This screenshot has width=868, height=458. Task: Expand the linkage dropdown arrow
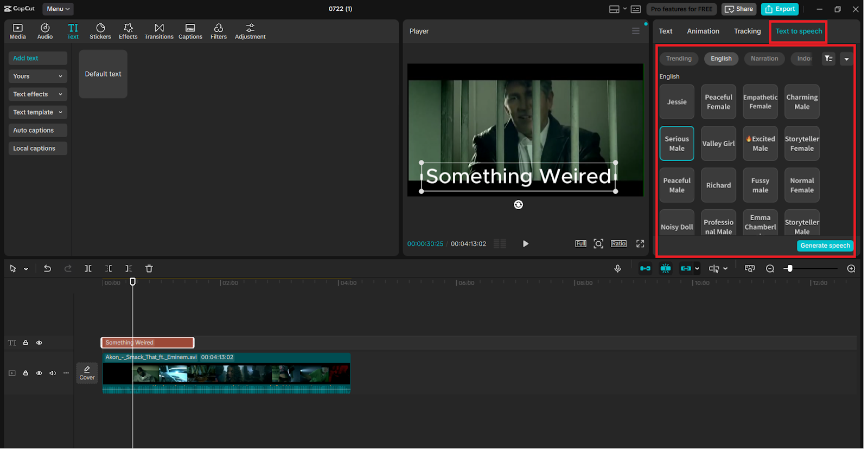point(697,268)
